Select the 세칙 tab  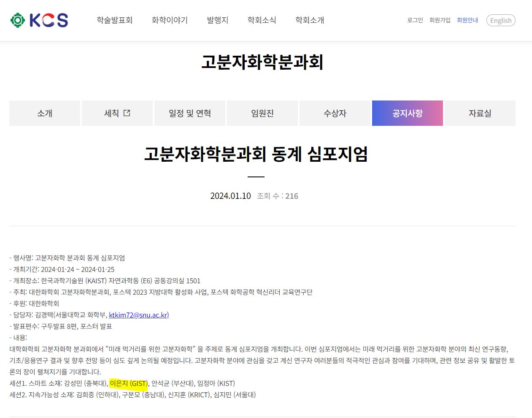click(x=117, y=113)
